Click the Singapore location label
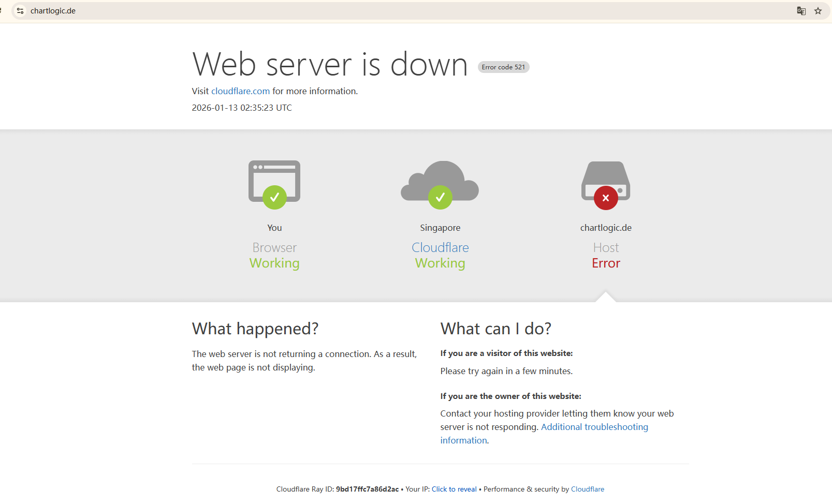 440,228
